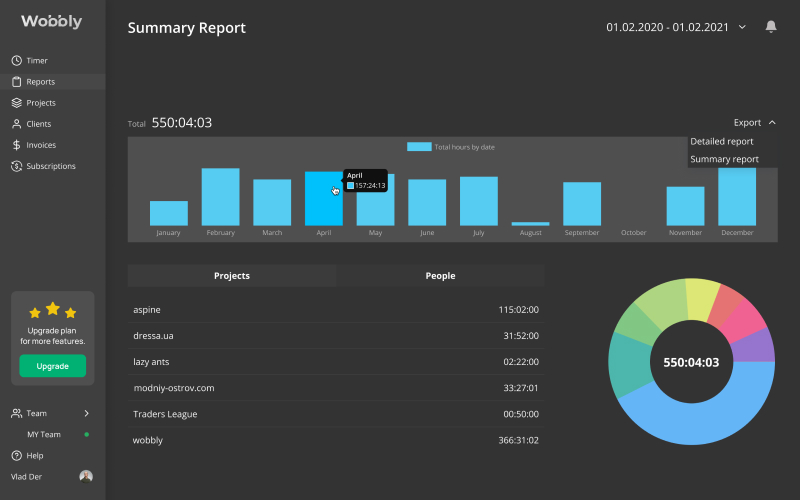Select the wobbly project row
Image resolution: width=800 pixels, height=500 pixels.
336,440
